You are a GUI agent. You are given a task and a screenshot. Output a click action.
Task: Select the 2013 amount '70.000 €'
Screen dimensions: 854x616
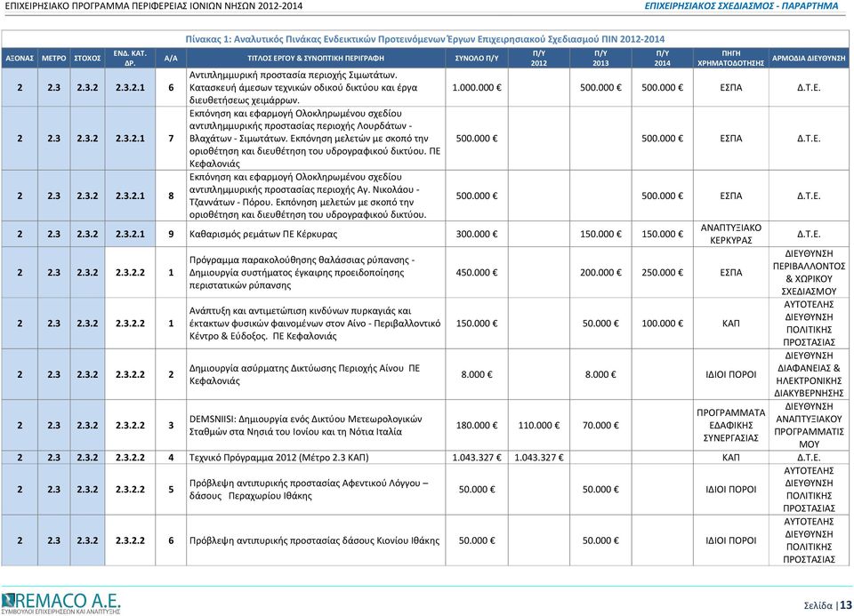coord(600,426)
